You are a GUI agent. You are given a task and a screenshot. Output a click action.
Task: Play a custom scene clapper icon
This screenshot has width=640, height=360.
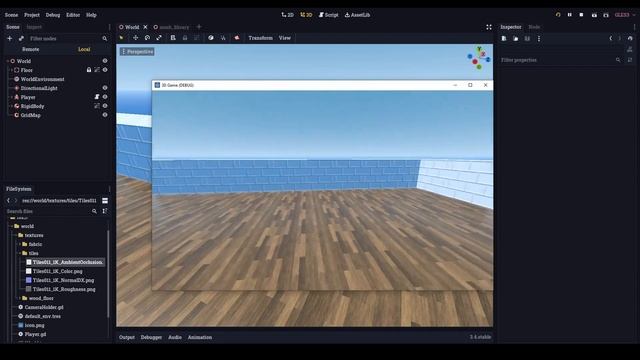click(x=606, y=15)
